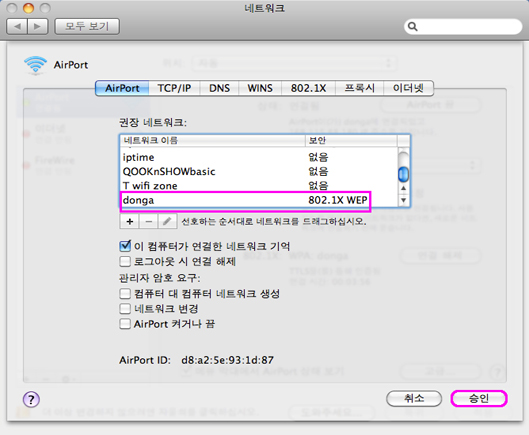Click the pencil edit icon under the list
Screen dimensions: 529x435
coord(167,222)
